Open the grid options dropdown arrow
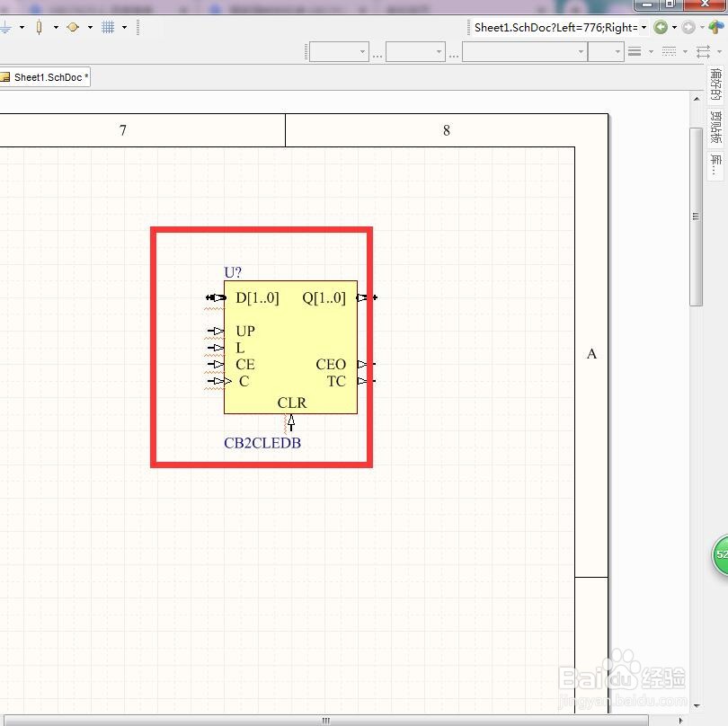The width and height of the screenshot is (728, 726). click(124, 27)
